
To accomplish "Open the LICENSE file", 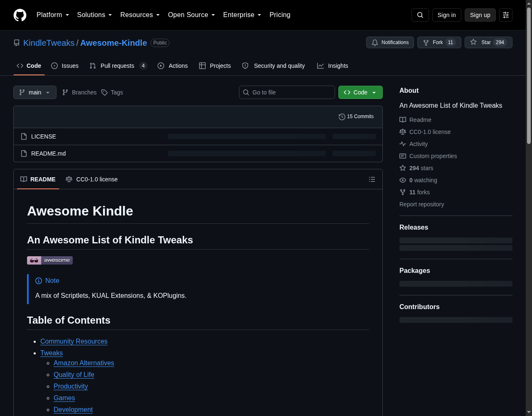I will [44, 136].
